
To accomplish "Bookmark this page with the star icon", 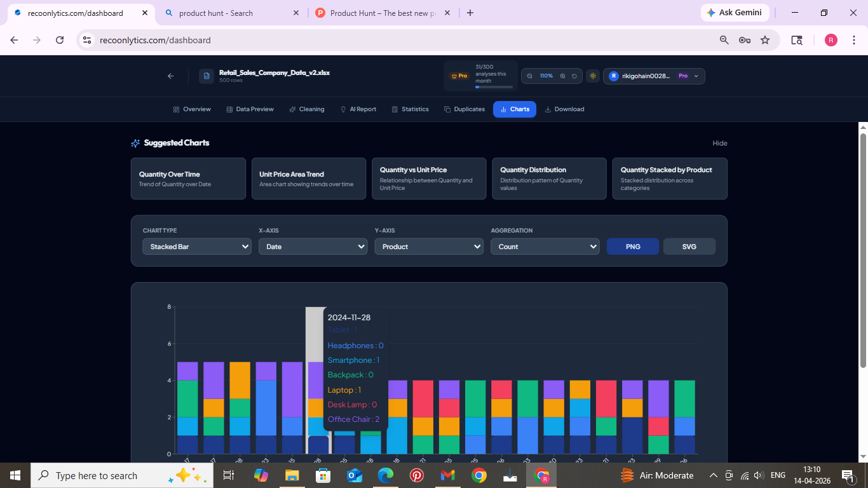I will [765, 40].
